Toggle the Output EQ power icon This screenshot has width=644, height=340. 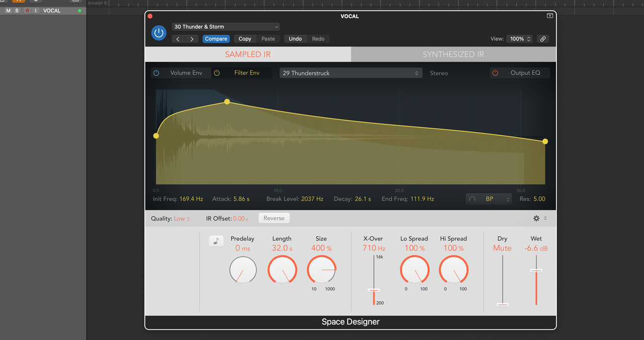[495, 73]
